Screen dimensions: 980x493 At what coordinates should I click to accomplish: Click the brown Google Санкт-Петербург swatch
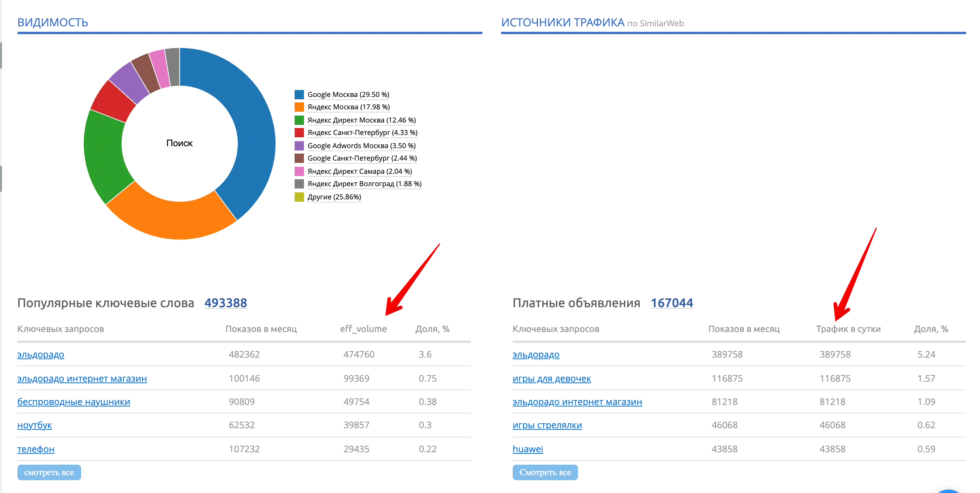299,158
